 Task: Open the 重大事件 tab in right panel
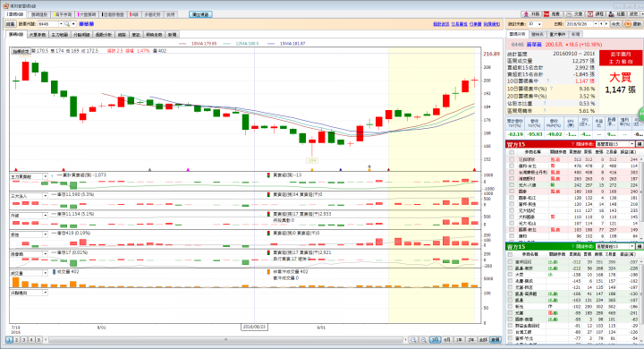[557, 35]
